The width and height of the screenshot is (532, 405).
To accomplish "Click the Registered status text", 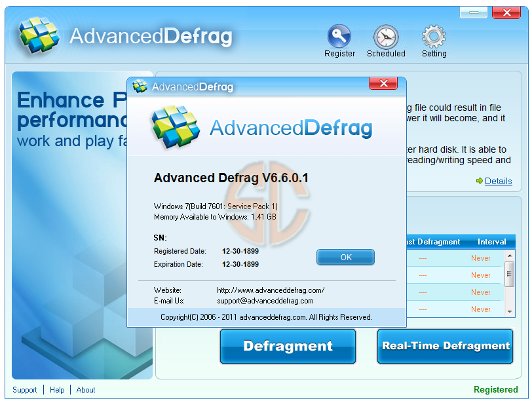I will point(496,389).
